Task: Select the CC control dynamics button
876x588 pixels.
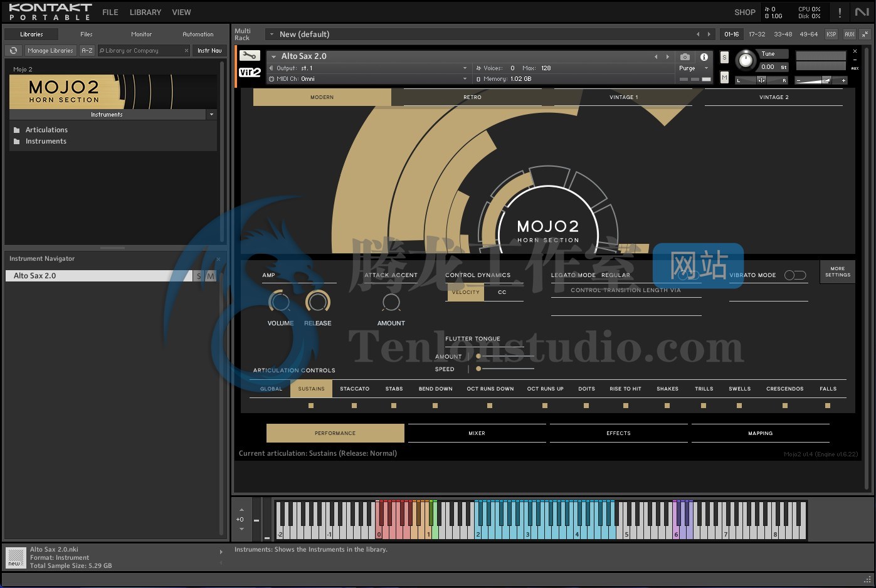Action: point(502,292)
